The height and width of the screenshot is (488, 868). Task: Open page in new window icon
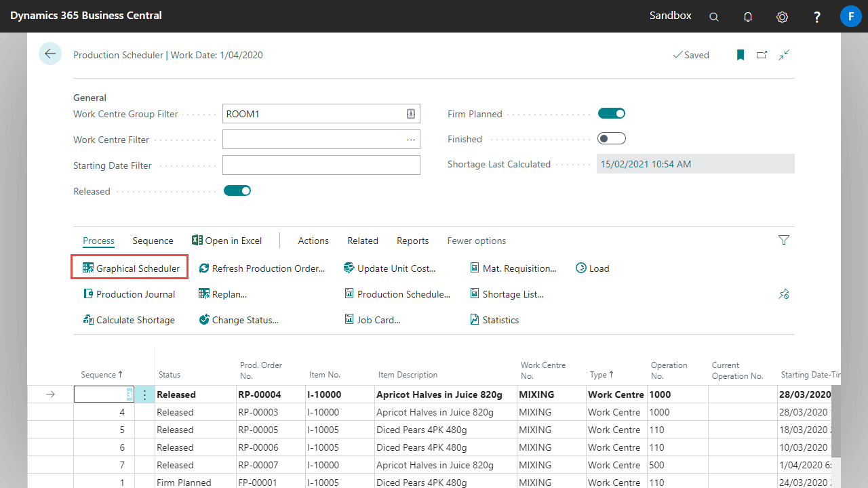(762, 55)
